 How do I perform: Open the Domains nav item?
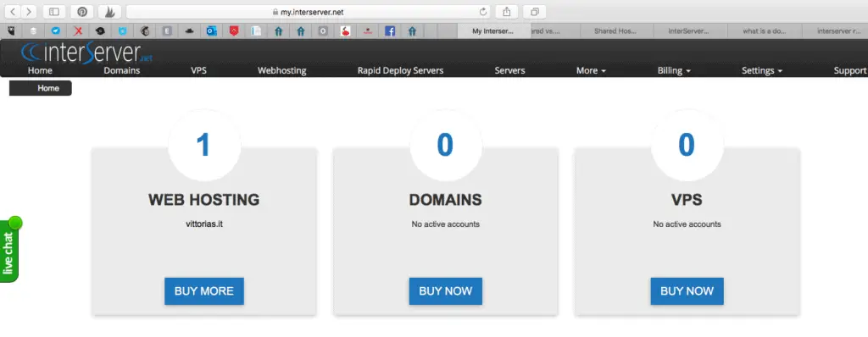(122, 70)
